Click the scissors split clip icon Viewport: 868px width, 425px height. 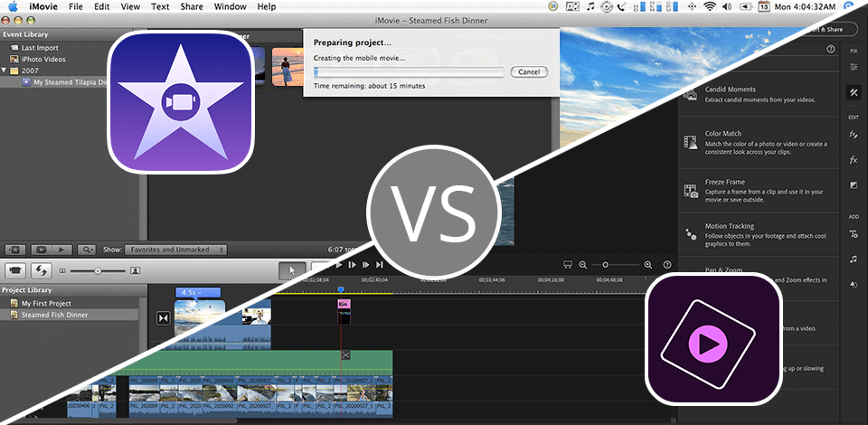(x=345, y=355)
